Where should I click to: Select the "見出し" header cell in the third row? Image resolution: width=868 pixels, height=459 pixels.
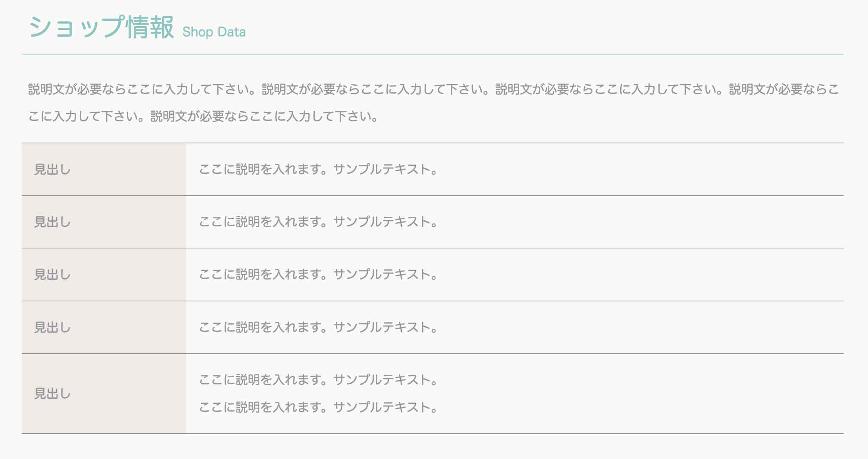click(x=52, y=274)
